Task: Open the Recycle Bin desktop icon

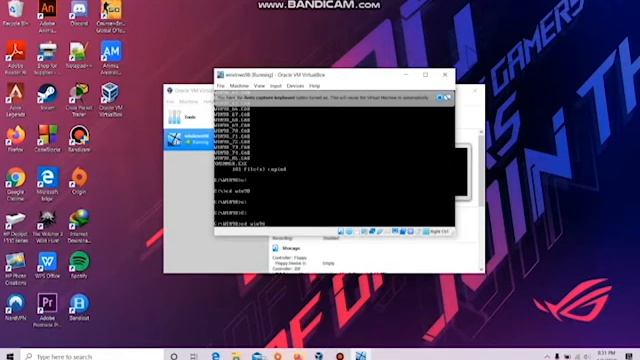Action: (16, 13)
